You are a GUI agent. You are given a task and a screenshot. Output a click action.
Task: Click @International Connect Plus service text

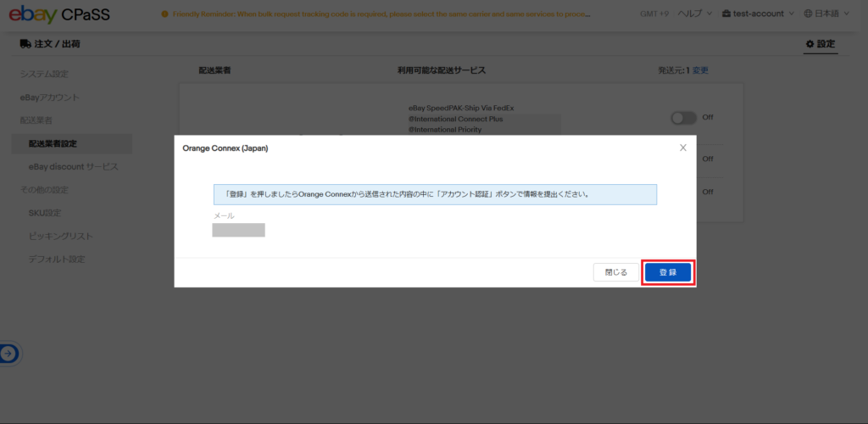pos(455,119)
